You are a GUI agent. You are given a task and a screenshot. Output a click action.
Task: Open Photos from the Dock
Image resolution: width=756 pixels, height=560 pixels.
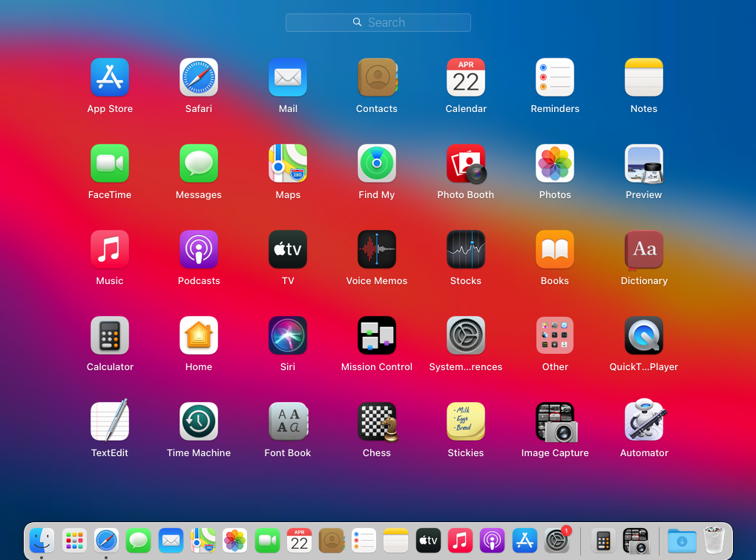[234, 541]
